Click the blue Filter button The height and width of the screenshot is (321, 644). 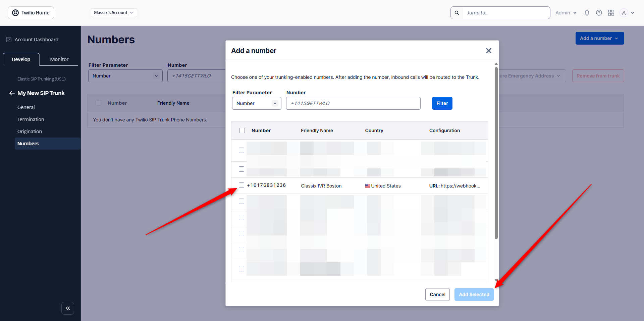(442, 103)
